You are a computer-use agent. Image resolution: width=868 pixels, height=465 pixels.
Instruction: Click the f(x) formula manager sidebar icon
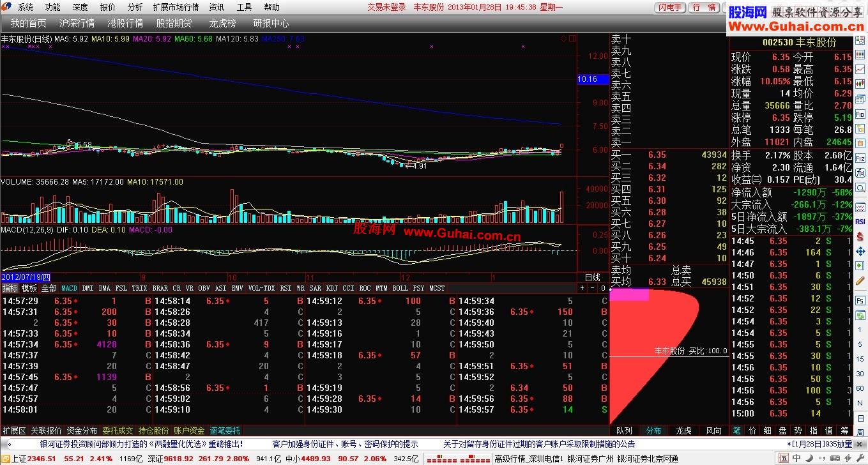coord(860,172)
